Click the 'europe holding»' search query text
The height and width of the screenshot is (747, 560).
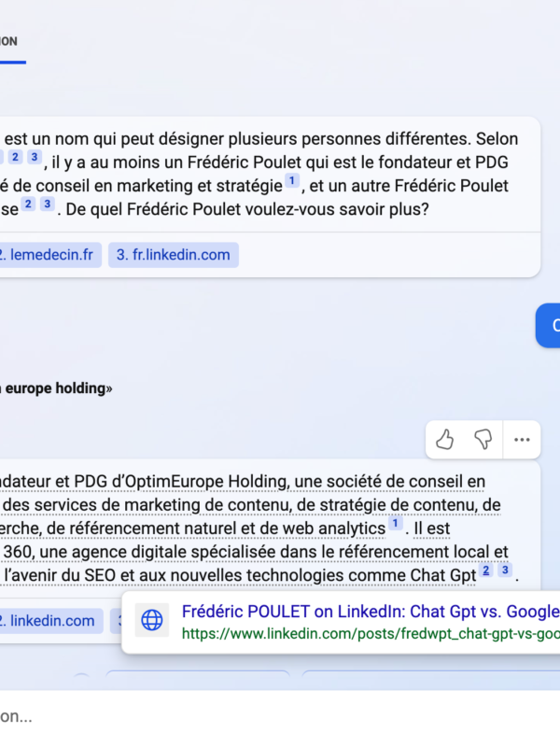pos(58,388)
